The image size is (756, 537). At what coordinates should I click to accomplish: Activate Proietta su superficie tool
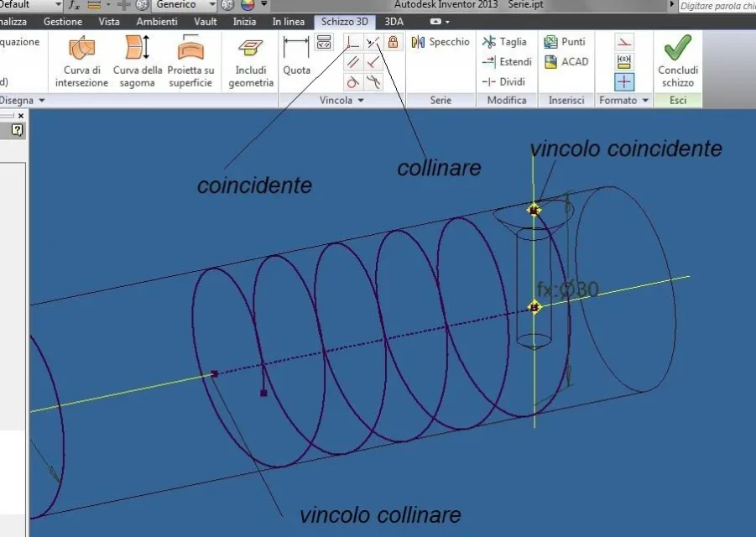click(190, 61)
